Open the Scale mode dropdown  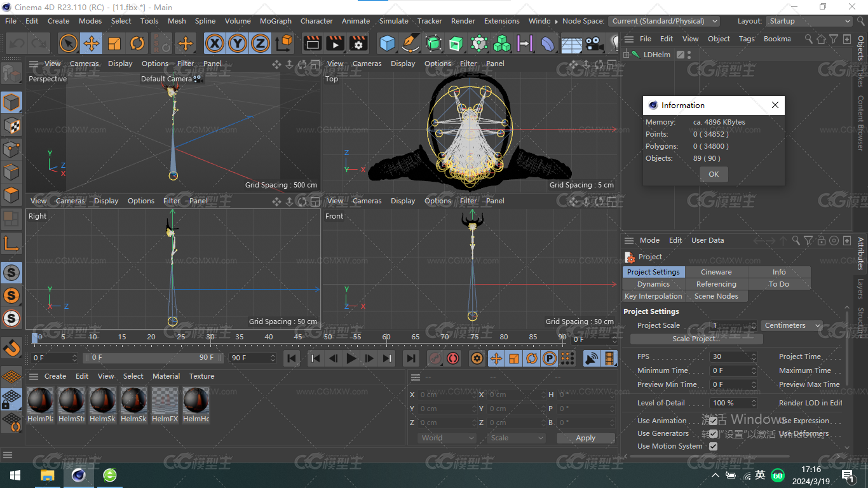pyautogui.click(x=517, y=438)
